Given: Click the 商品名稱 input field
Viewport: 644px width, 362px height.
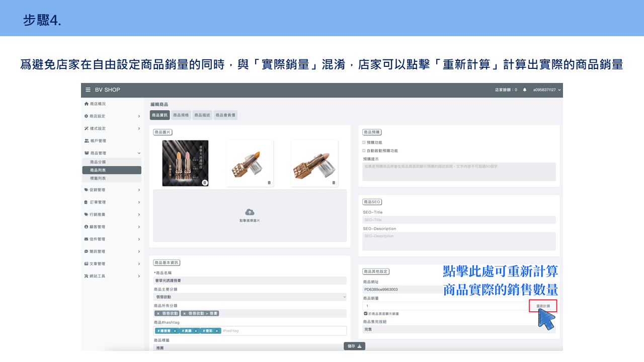Looking at the screenshot, I should (x=250, y=281).
